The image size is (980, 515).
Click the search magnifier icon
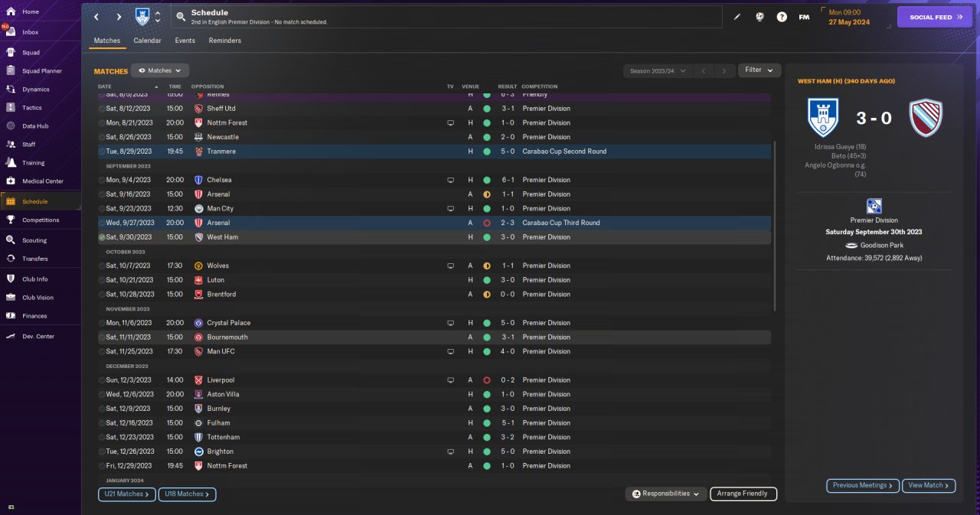[x=180, y=17]
